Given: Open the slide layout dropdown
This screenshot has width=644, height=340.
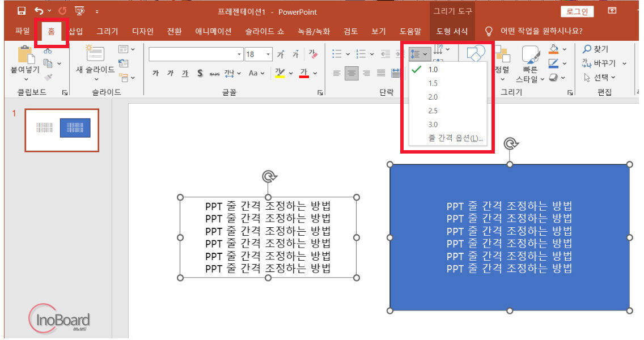Looking at the screenshot, I should pyautogui.click(x=126, y=49).
